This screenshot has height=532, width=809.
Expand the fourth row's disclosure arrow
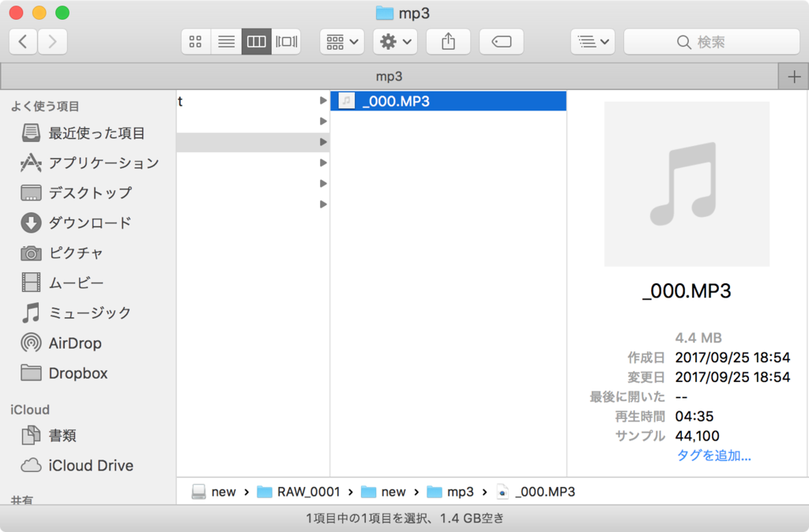point(323,163)
